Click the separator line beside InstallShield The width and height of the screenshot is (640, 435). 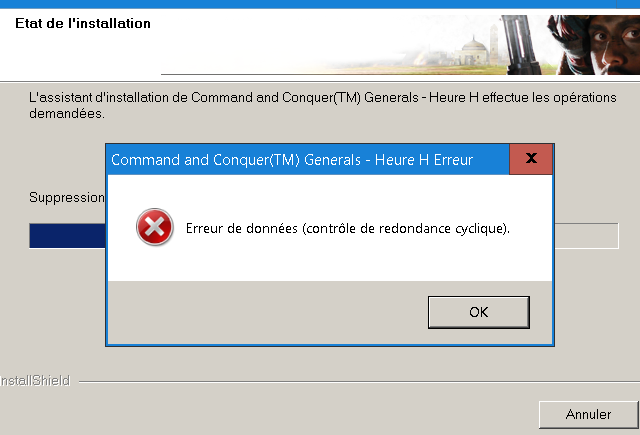click(359, 382)
